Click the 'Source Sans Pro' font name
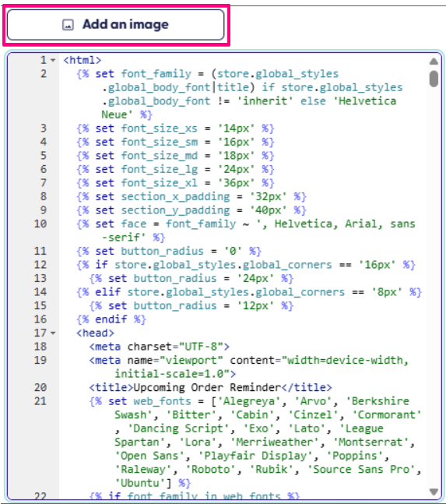The width and height of the screenshot is (446, 504). pos(362,469)
